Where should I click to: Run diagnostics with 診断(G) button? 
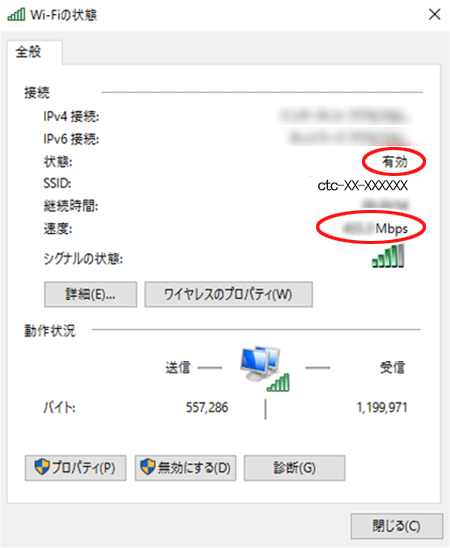[x=295, y=468]
